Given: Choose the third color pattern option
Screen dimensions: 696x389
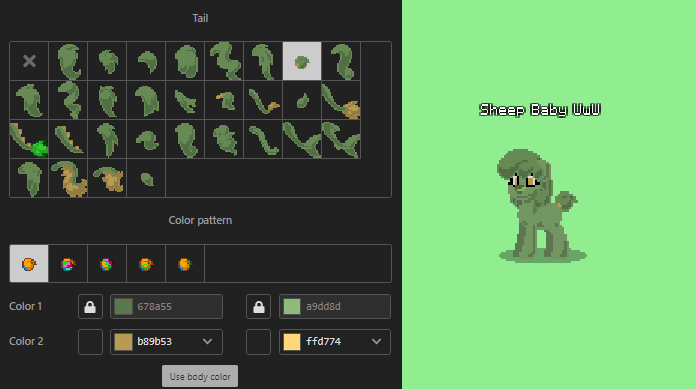Looking at the screenshot, I should click(x=107, y=263).
